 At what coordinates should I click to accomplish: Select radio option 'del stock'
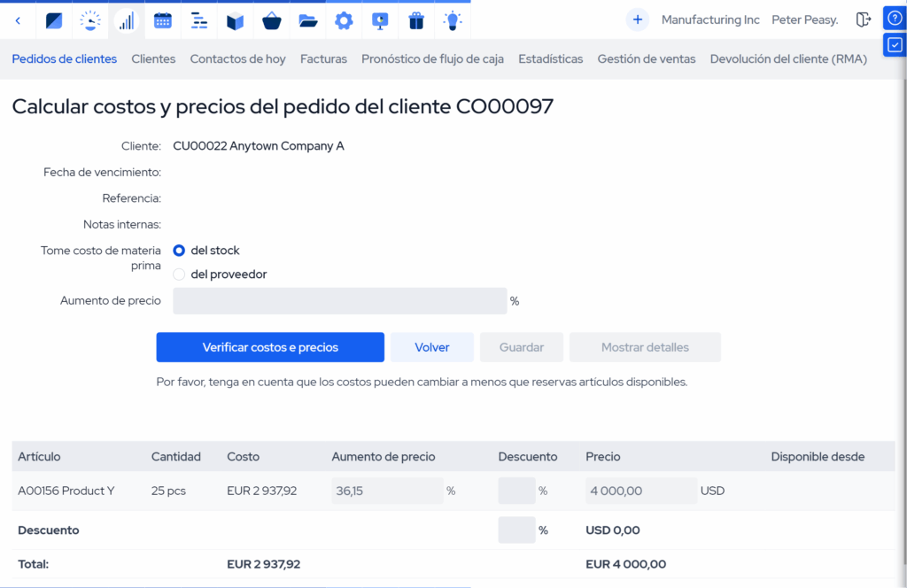179,251
